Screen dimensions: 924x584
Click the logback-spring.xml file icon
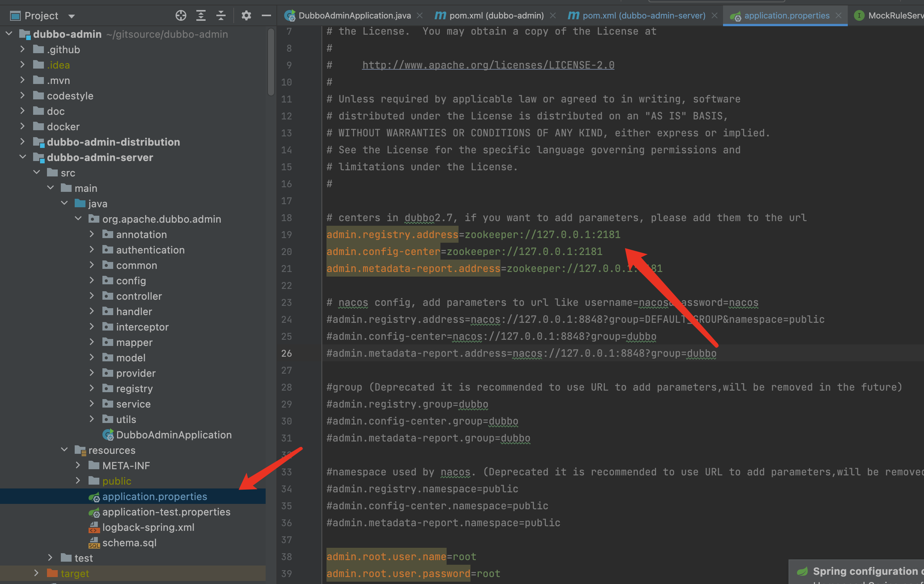pyautogui.click(x=94, y=527)
